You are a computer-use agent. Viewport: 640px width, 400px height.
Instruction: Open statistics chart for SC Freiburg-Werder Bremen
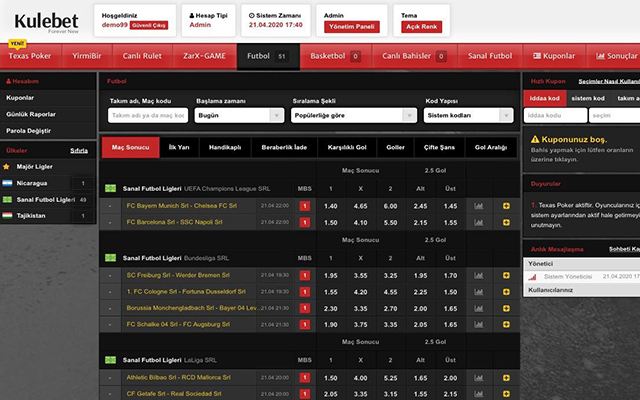478,274
